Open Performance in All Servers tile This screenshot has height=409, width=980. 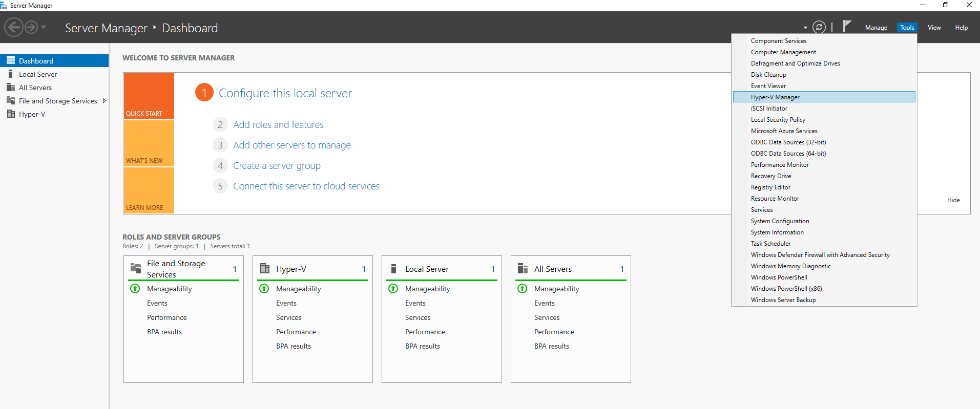tap(554, 332)
